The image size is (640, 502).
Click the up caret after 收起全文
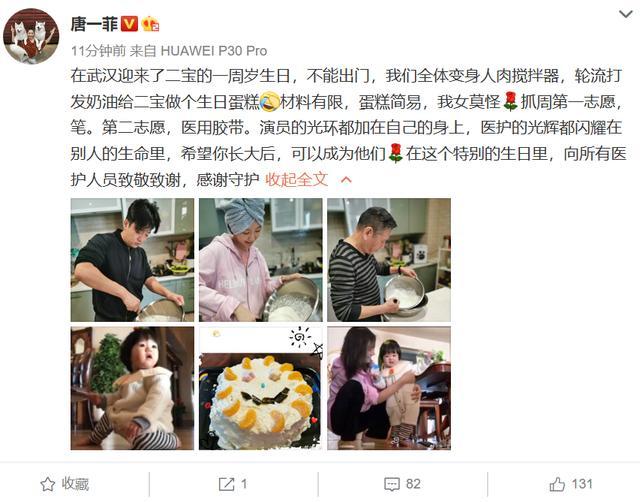point(346,180)
